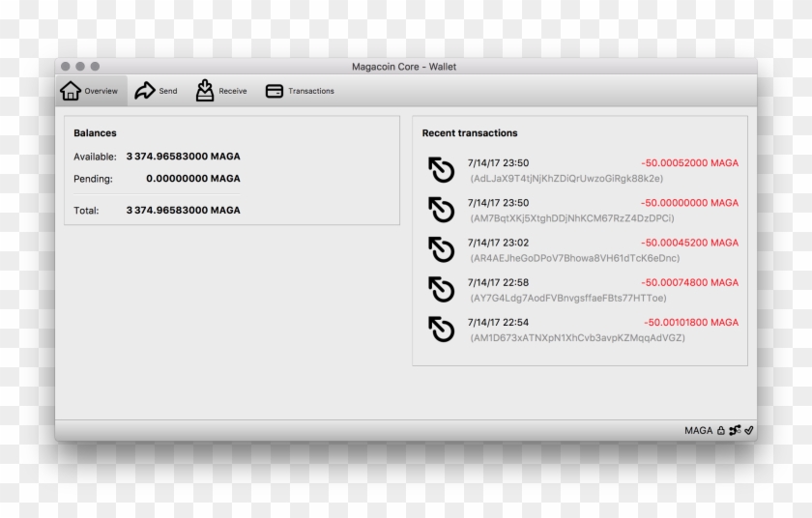
Task: Click the Pending balance 0.00000000 MAGA
Action: point(193,179)
